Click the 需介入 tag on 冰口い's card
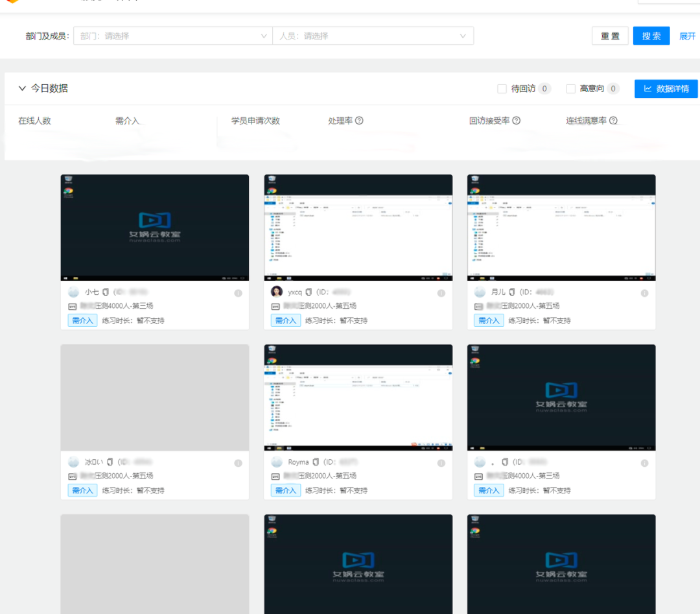The width and height of the screenshot is (700, 614). pyautogui.click(x=82, y=490)
